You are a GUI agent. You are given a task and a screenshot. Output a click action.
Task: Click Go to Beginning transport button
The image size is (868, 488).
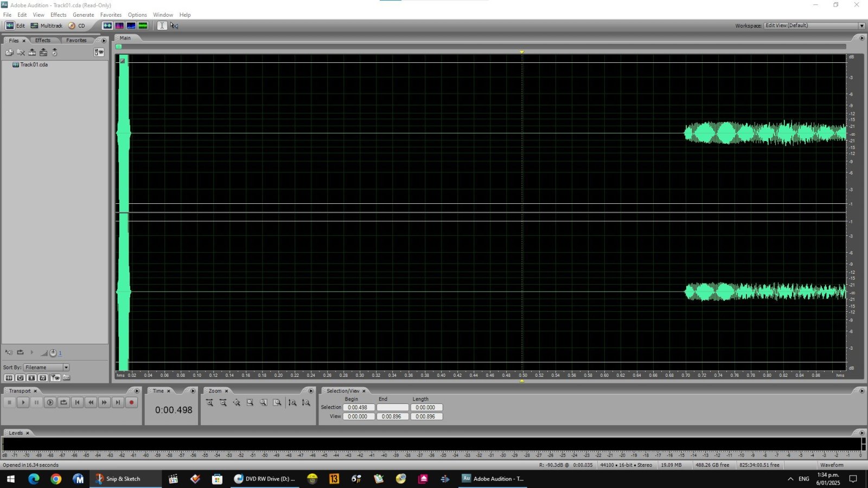coord(77,402)
